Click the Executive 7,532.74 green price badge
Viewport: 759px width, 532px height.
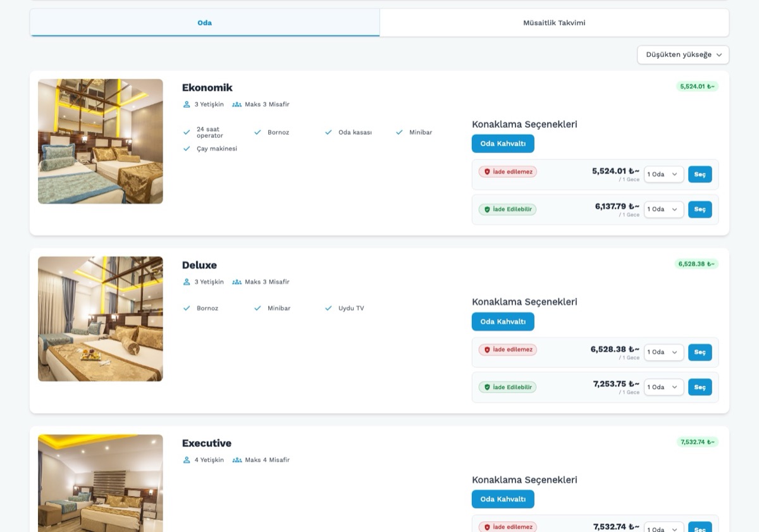[698, 442]
